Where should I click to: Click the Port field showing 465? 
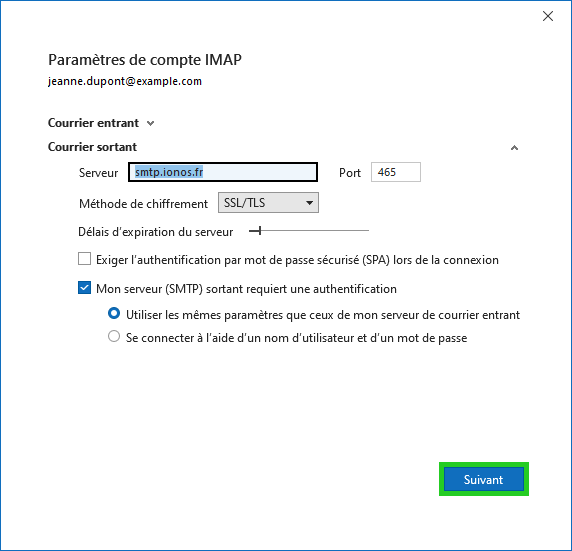(396, 172)
